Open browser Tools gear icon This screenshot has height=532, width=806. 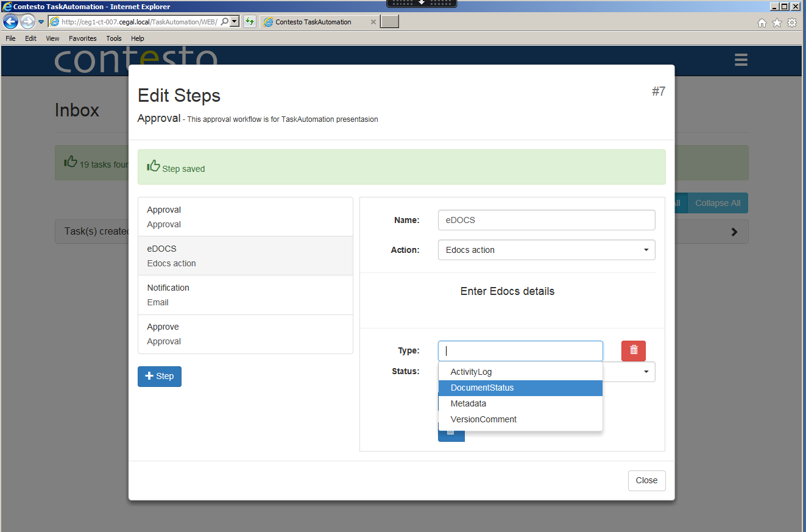click(x=792, y=23)
